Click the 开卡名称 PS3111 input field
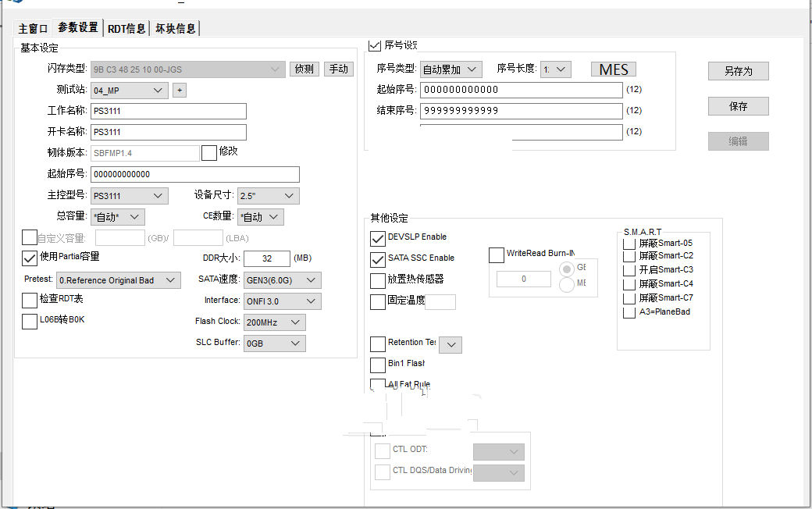This screenshot has height=509, width=812. (169, 132)
